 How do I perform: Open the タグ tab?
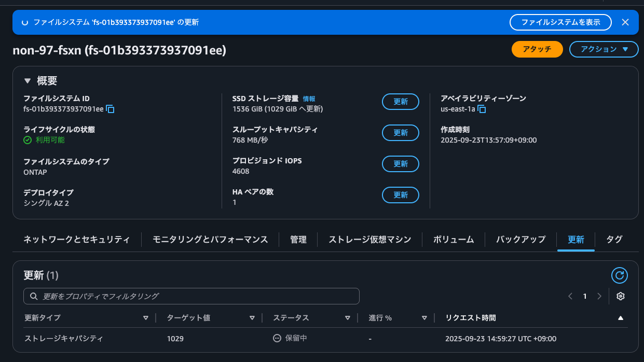(614, 240)
